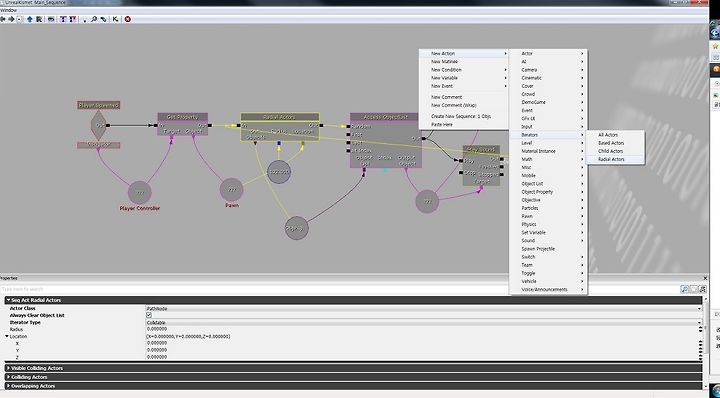Open the Object Property action submenu
Viewport: 720px width, 398px height.
pyautogui.click(x=548, y=192)
